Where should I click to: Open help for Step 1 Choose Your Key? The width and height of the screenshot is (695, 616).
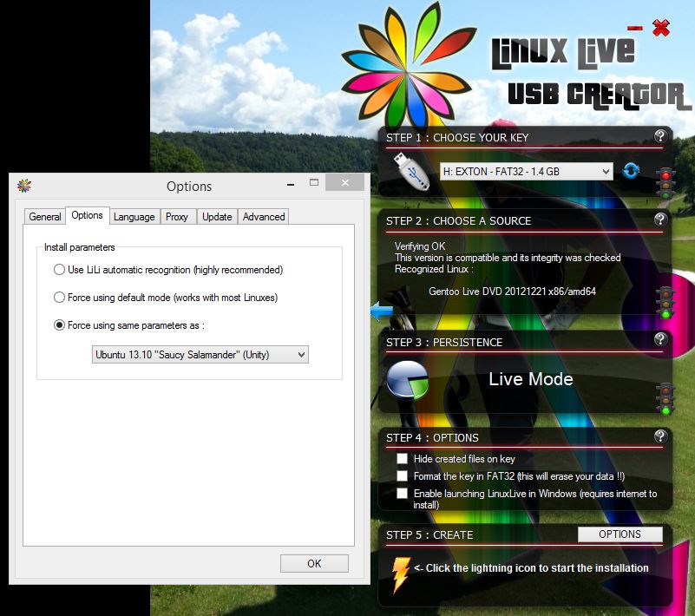point(660,136)
